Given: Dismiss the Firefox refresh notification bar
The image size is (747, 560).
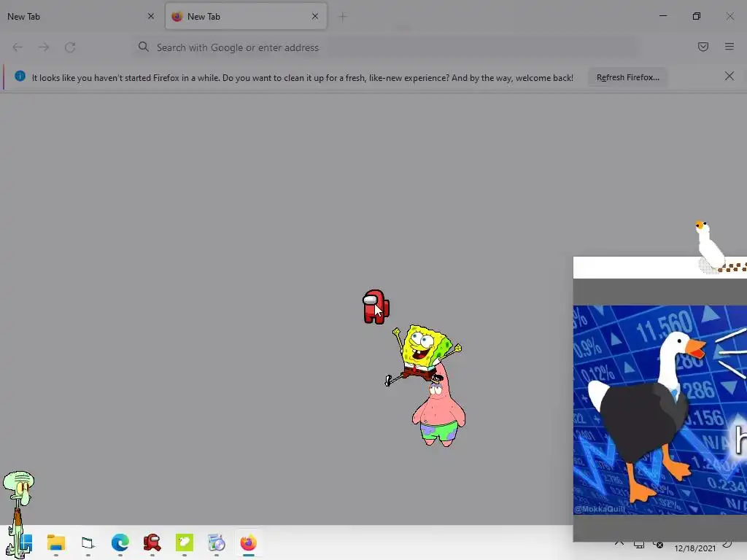Looking at the screenshot, I should coord(729,76).
